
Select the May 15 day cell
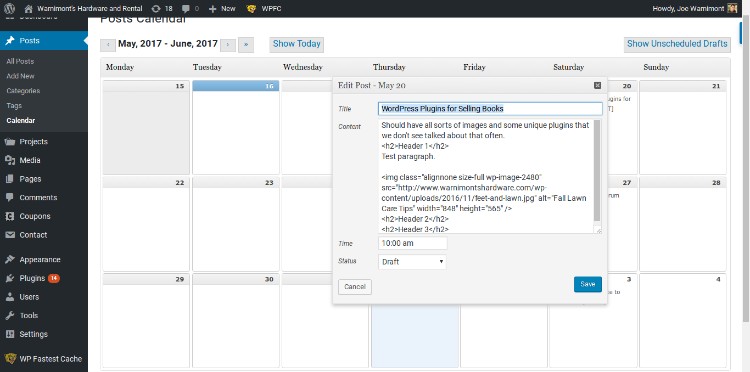point(145,128)
